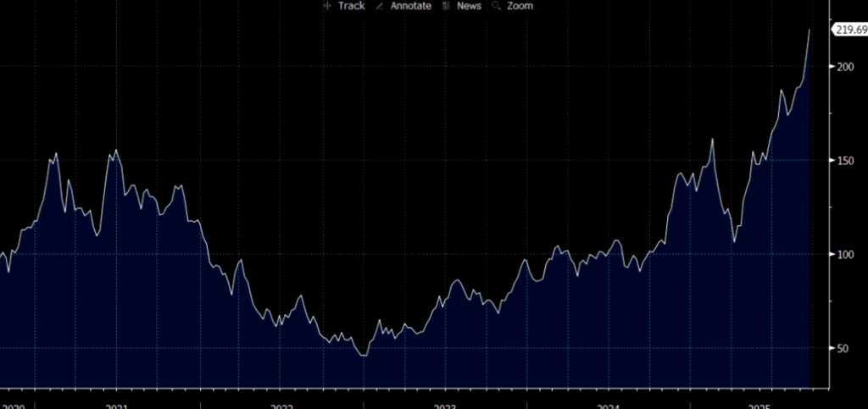This screenshot has height=409, width=868.
Task: Click the crosshair icon beside Track
Action: pyautogui.click(x=328, y=6)
